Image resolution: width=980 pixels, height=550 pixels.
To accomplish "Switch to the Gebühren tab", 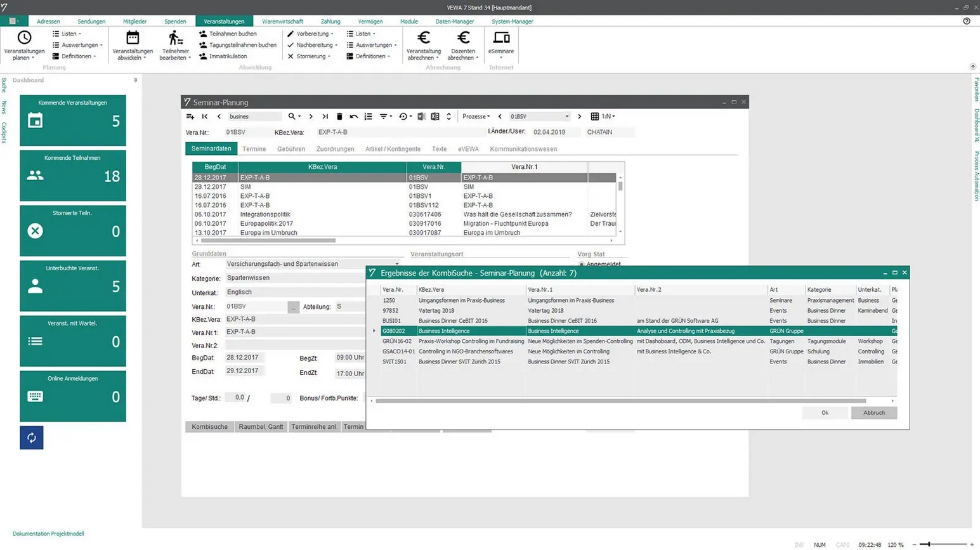I will [291, 149].
